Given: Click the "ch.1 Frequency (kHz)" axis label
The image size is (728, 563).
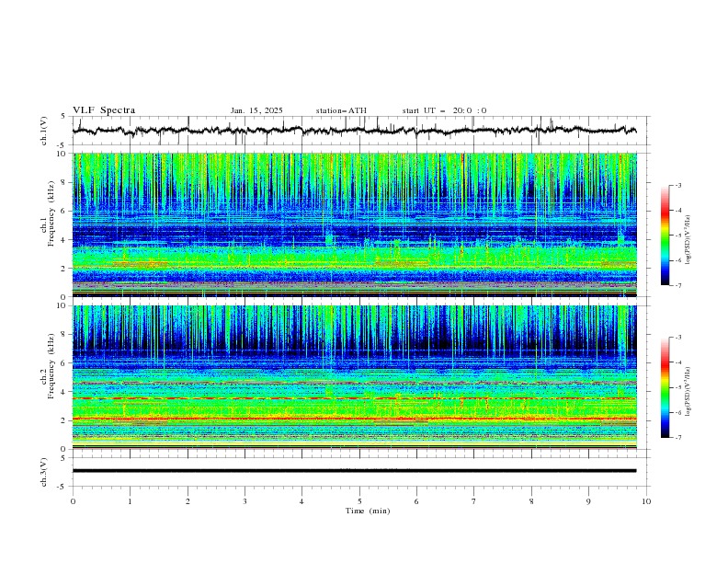Looking at the screenshot, I should [x=47, y=213].
